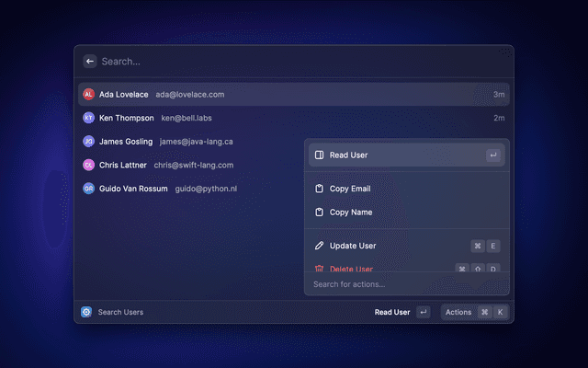
Task: Click Read User in the bottom bar
Action: [x=392, y=312]
